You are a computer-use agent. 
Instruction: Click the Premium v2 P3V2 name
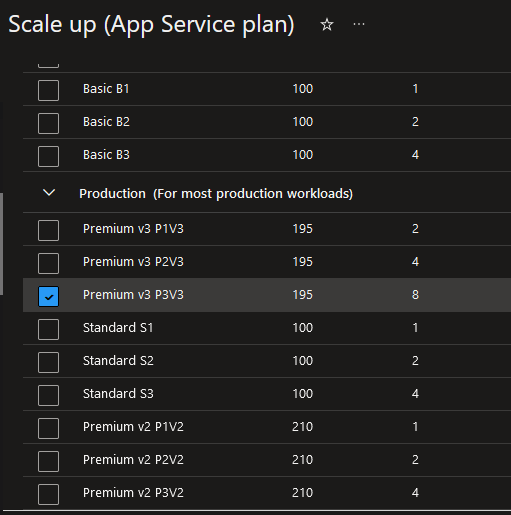point(133,493)
